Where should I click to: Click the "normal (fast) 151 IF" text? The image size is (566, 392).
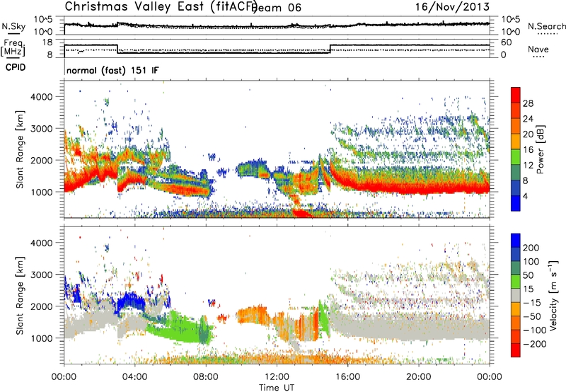tap(112, 70)
